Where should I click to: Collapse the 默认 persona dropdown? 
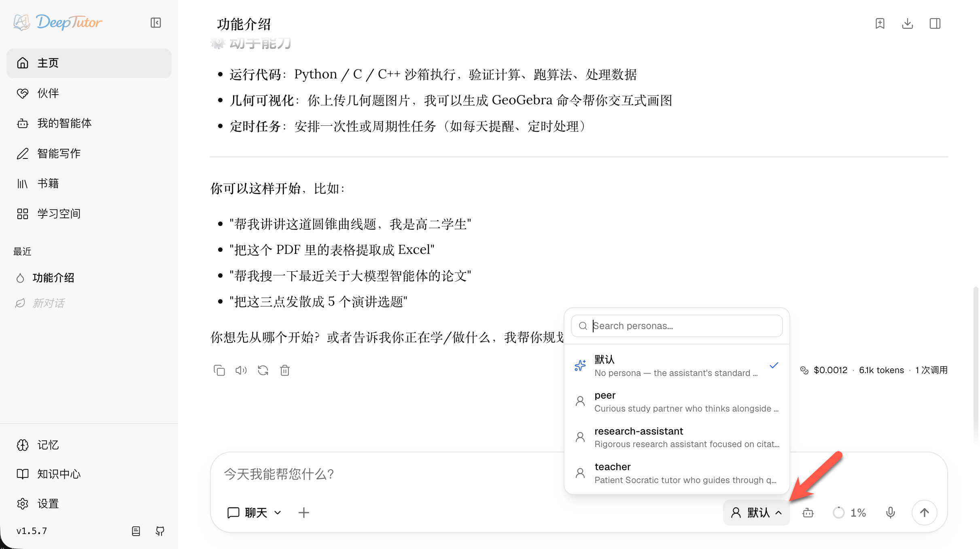click(x=756, y=513)
